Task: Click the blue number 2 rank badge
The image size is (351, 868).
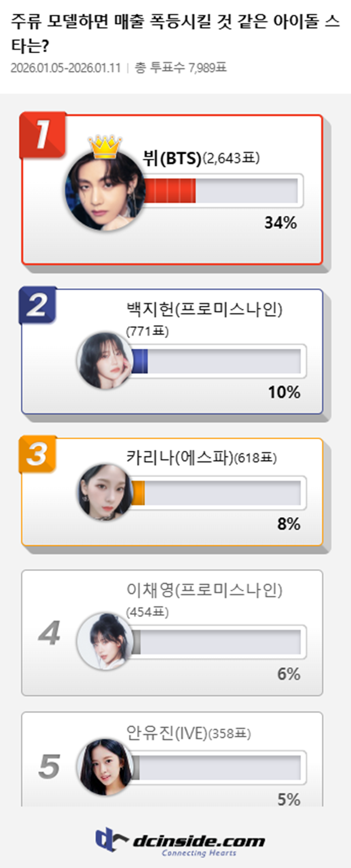Action: pyautogui.click(x=37, y=305)
